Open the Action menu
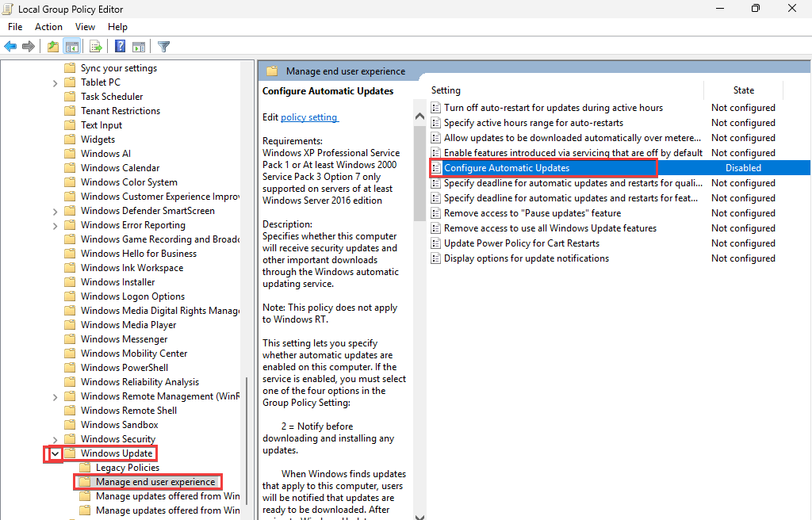Screen dimensions: 812x520 click(48, 27)
